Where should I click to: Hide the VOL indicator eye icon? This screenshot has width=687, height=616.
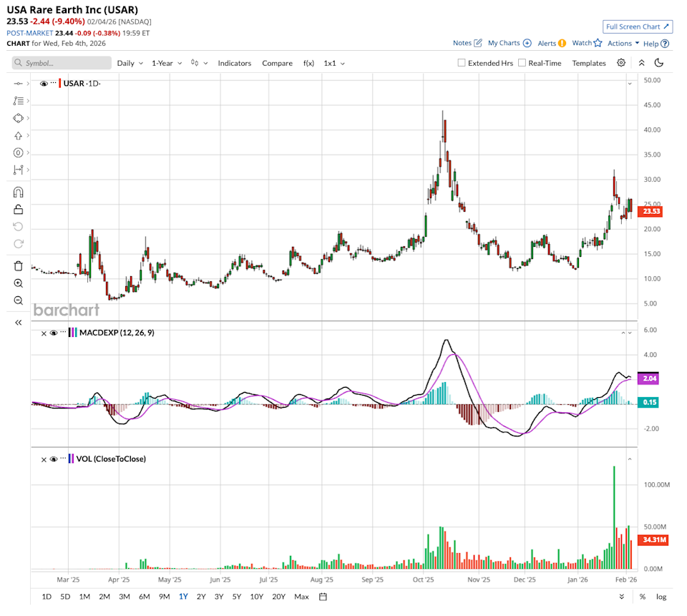(x=54, y=459)
